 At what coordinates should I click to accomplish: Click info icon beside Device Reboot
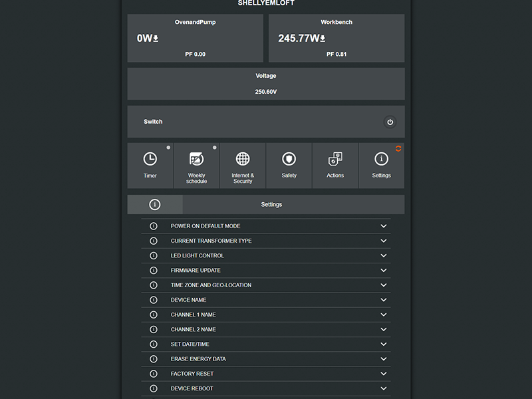point(154,388)
